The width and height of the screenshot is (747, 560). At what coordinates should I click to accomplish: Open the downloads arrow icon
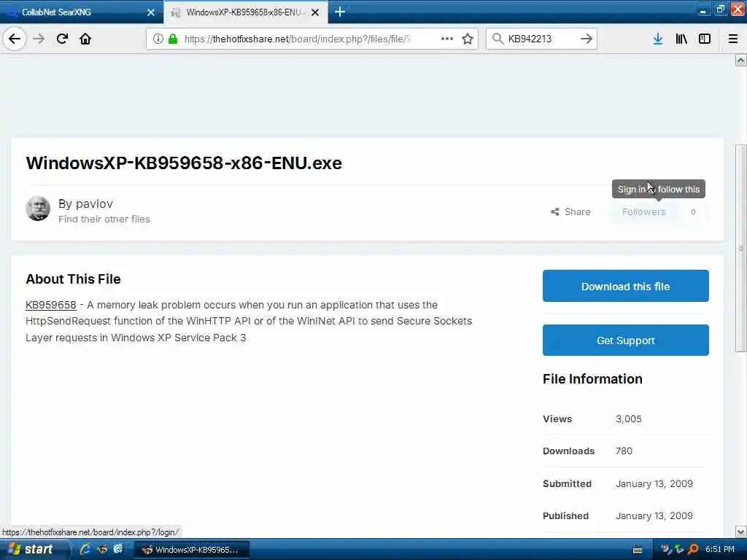tap(658, 39)
